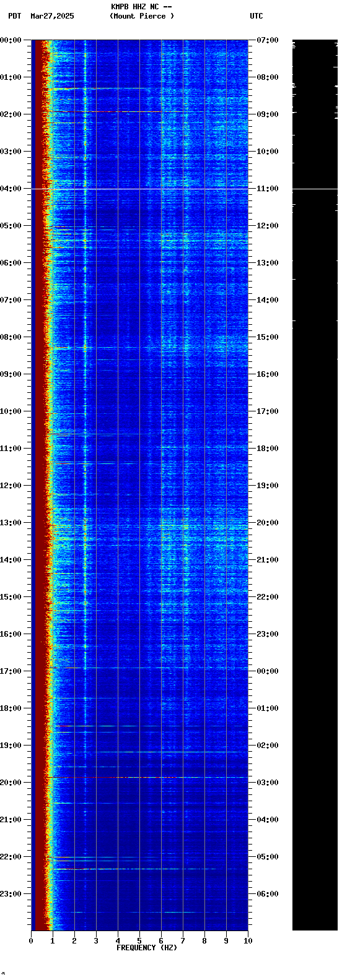Click the 'Mar27,2025' date label
Image resolution: width=342 pixels, height=980 pixels.
[x=52, y=16]
